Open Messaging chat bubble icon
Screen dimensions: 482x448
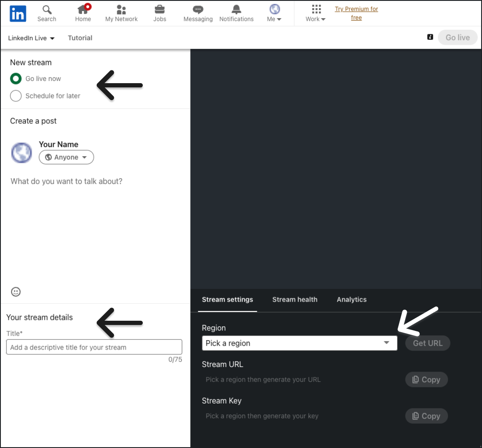point(198,14)
